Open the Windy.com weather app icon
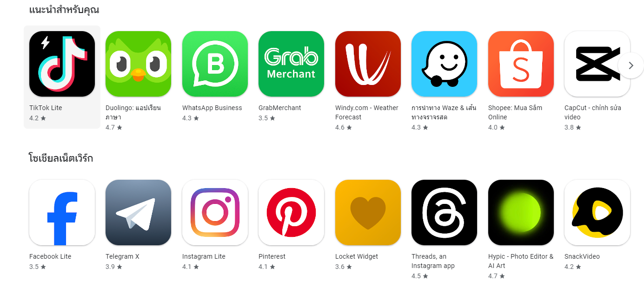 (x=368, y=64)
